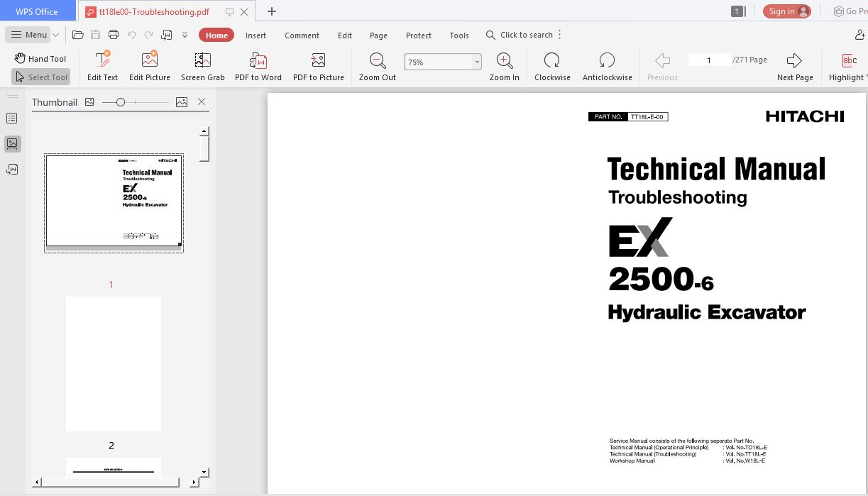Open the more options dots beside search
Viewport: 868px width, 496px height.
(x=560, y=35)
